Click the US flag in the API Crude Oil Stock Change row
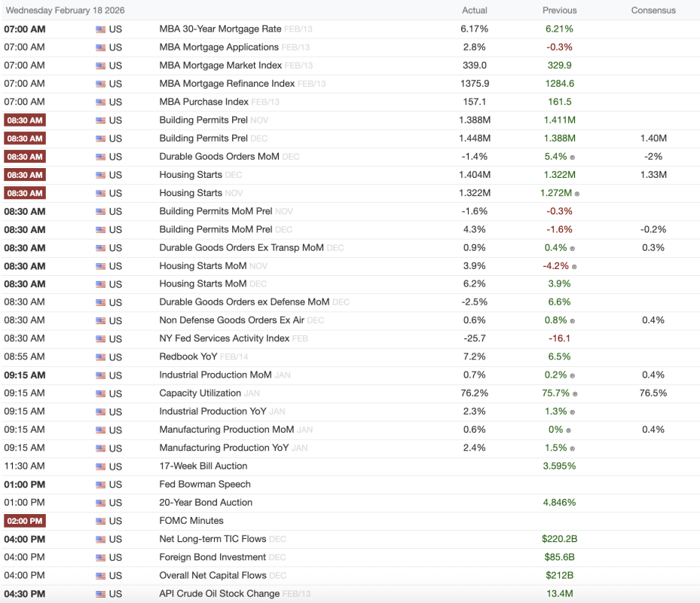700x603 pixels. click(x=101, y=594)
